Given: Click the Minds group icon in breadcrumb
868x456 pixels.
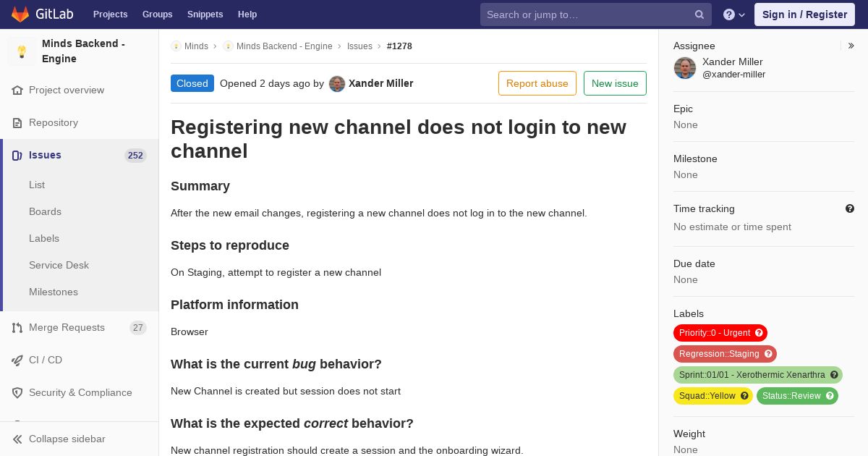Looking at the screenshot, I should pyautogui.click(x=176, y=46).
